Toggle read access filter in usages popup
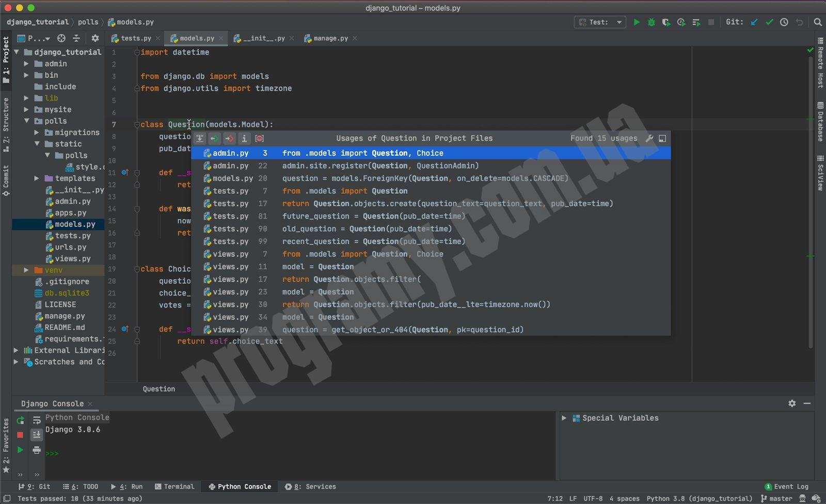 tap(215, 138)
